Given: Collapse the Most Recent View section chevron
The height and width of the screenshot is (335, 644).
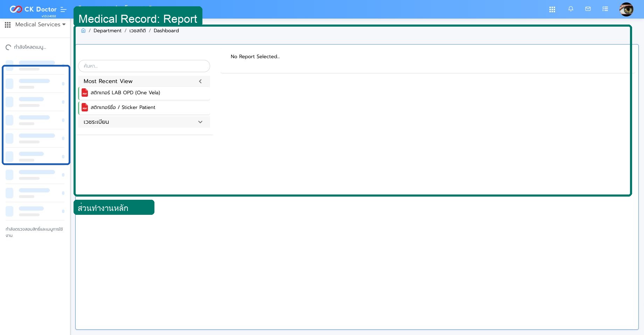Looking at the screenshot, I should coord(200,81).
